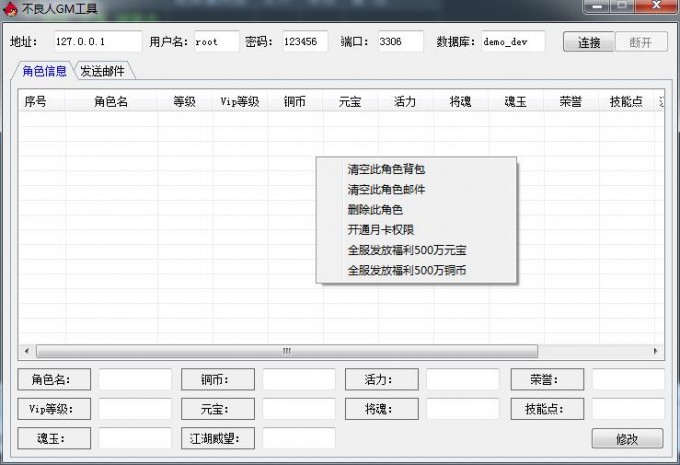Image resolution: width=680 pixels, height=465 pixels.
Task: Focus the input box next to 将魂:
Action: [x=463, y=409]
